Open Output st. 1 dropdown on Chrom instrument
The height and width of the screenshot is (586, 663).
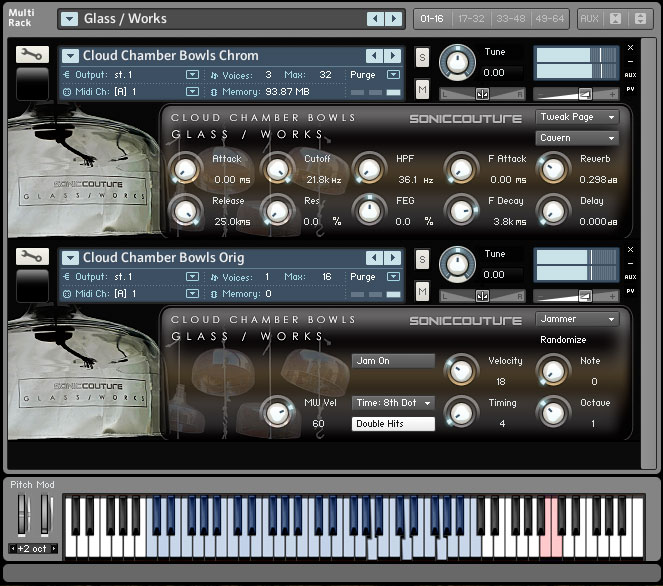pyautogui.click(x=192, y=75)
